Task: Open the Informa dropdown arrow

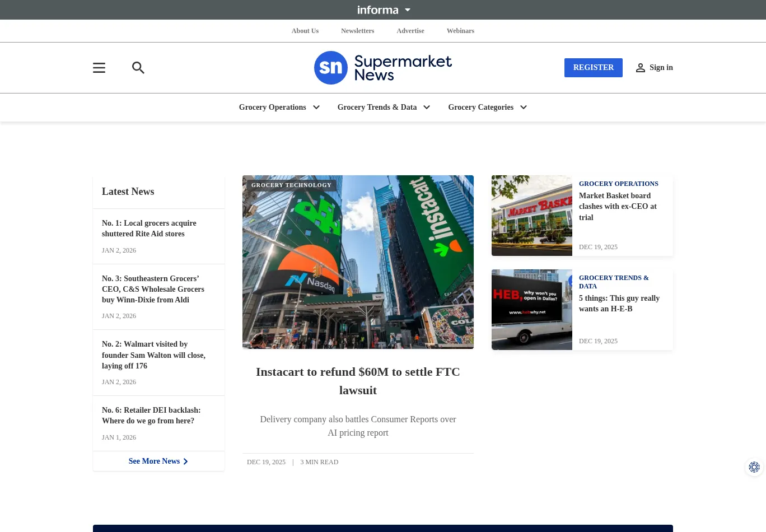Action: tap(407, 10)
